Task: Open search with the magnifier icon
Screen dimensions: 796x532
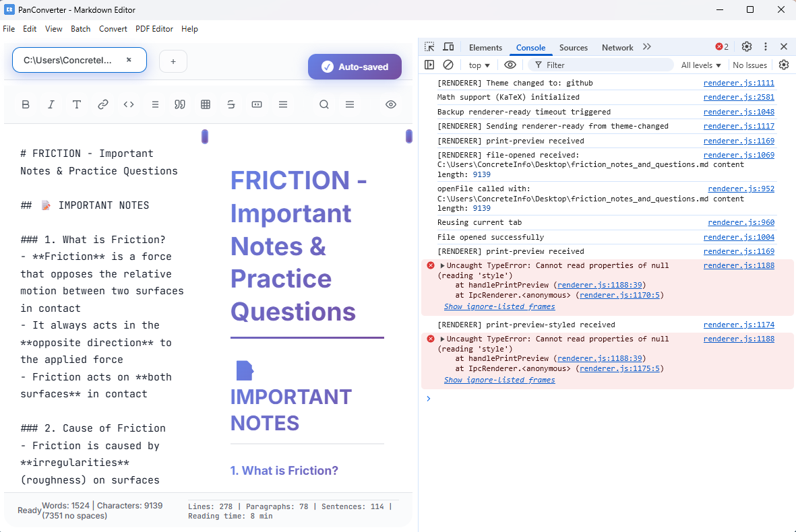Action: coord(324,104)
